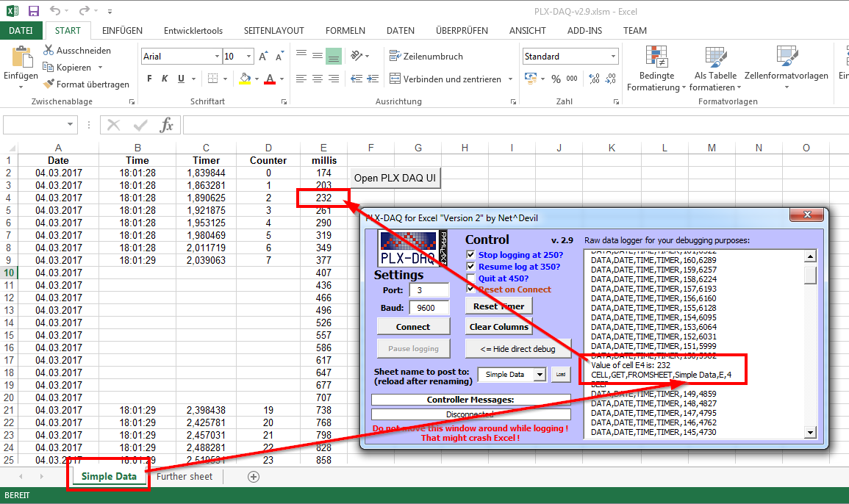Open the font name dropdown (Arial)

pyautogui.click(x=217, y=57)
